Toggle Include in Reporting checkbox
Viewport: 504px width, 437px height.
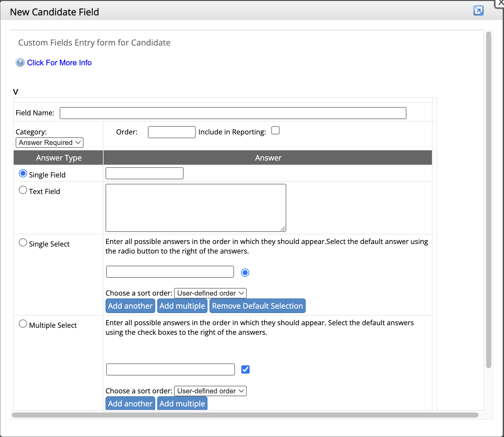click(275, 130)
